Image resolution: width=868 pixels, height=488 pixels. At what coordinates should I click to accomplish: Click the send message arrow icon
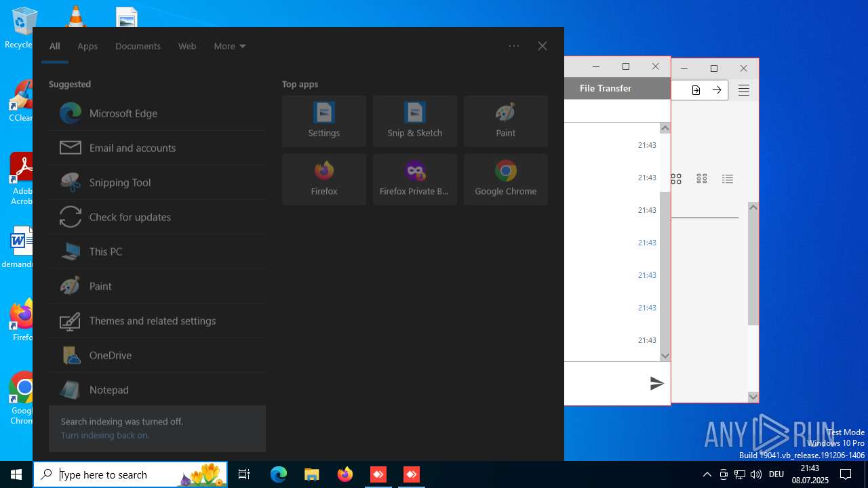tap(656, 384)
